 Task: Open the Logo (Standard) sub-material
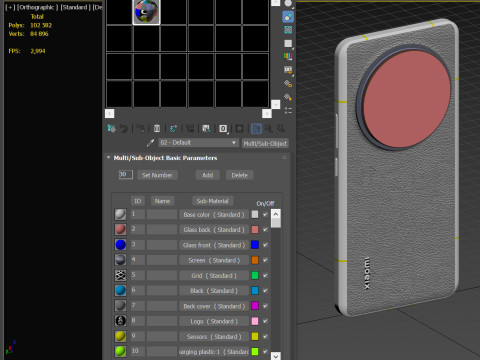[214, 321]
